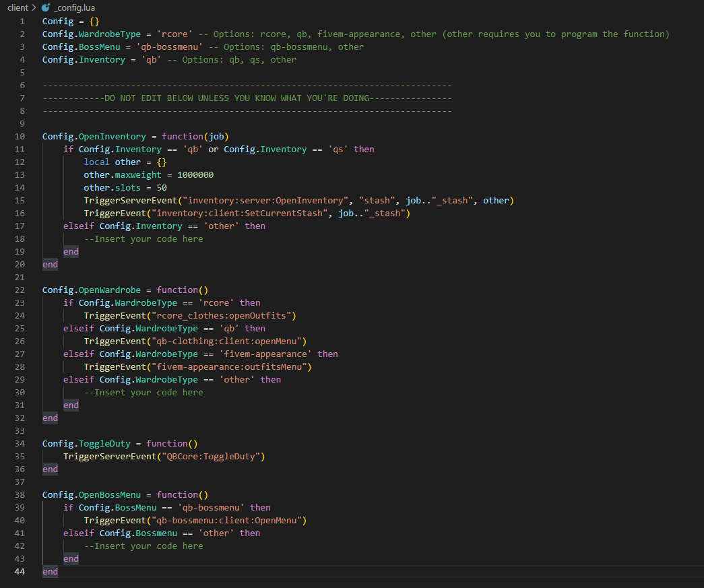Click "rcore_clothes:openOutfits" string
The image size is (704, 588).
coord(222,315)
